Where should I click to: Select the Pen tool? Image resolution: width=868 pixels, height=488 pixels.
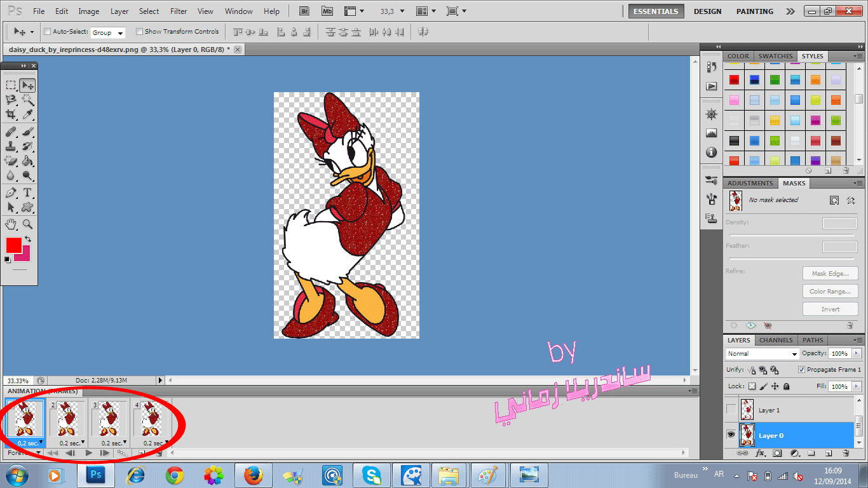[x=11, y=193]
